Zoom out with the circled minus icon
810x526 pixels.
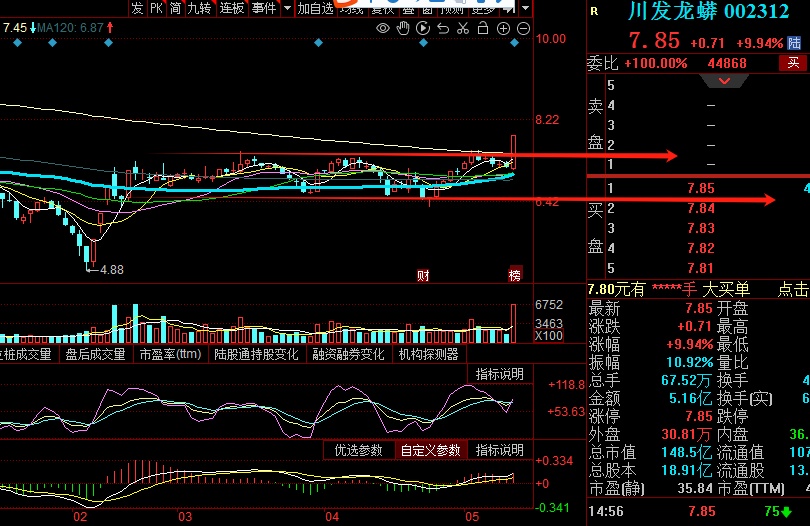pos(523,29)
